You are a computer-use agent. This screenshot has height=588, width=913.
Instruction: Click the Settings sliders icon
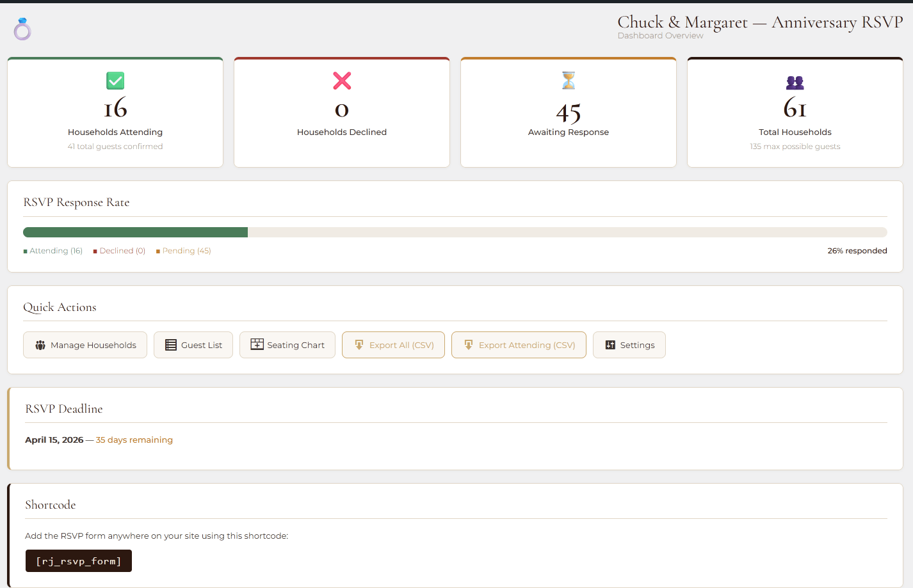pyautogui.click(x=610, y=345)
